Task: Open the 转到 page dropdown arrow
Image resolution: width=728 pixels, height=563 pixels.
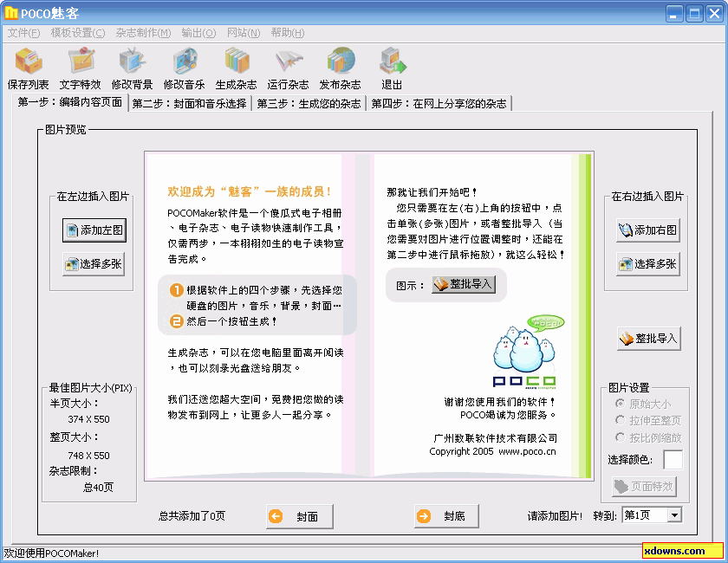Action: coord(674,514)
